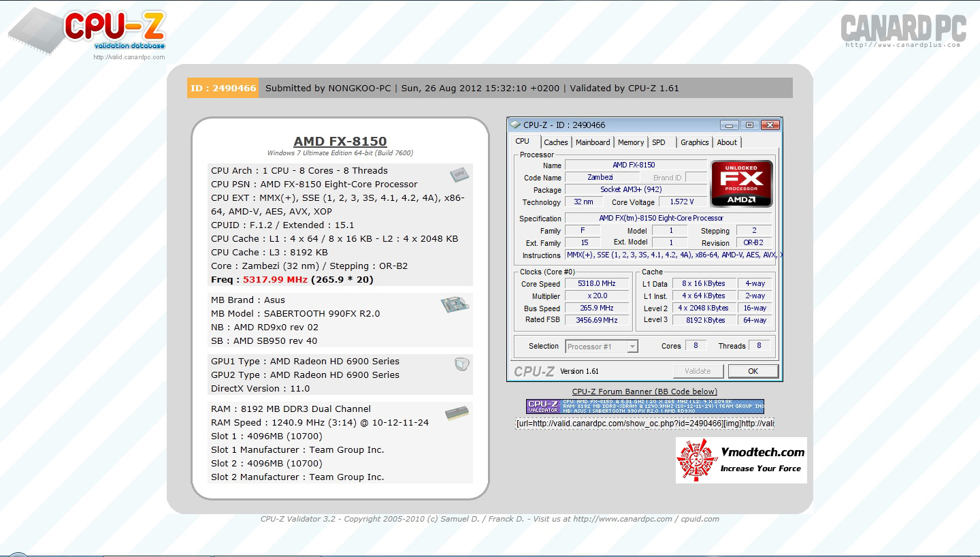Click the Rated FSB value 3456.69 MHz
980x557 pixels.
tap(596, 320)
